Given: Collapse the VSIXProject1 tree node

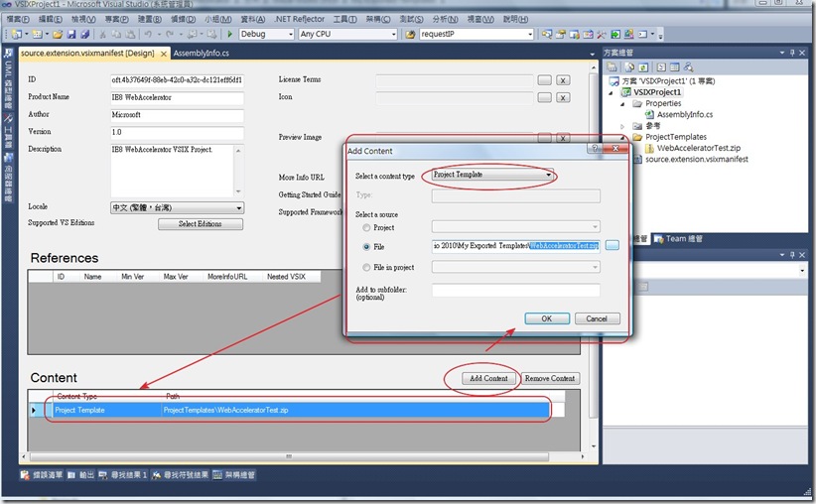Looking at the screenshot, I should click(611, 92).
